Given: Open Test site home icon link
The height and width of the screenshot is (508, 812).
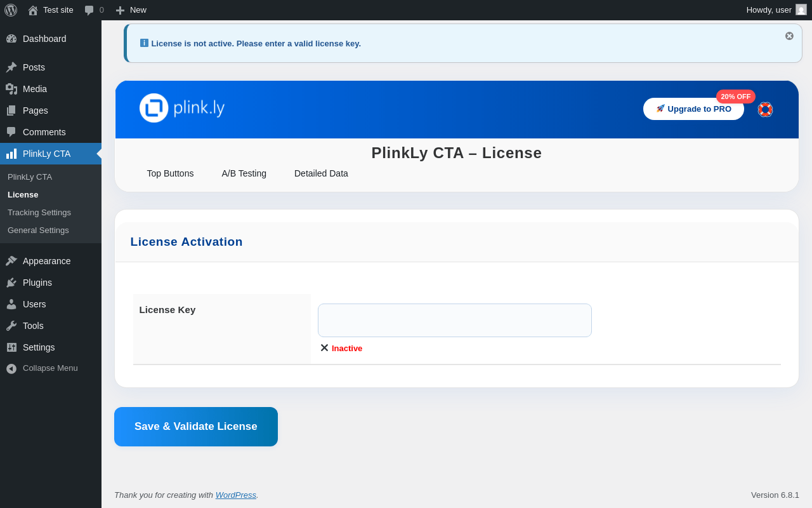Looking at the screenshot, I should tap(33, 10).
